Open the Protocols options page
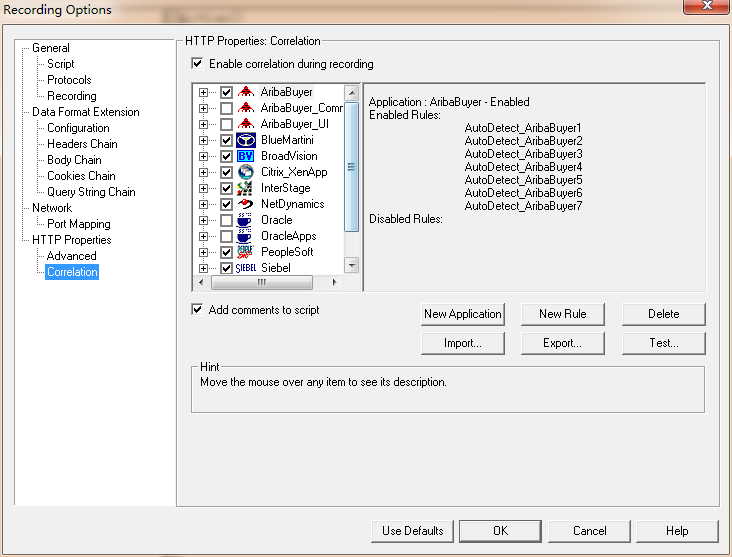This screenshot has width=732, height=557. tap(69, 80)
